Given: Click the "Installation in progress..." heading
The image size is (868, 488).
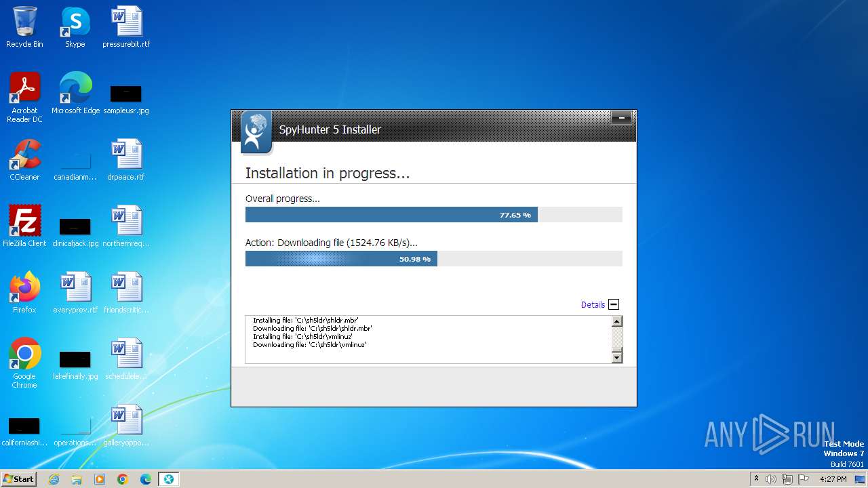Looking at the screenshot, I should (x=328, y=174).
